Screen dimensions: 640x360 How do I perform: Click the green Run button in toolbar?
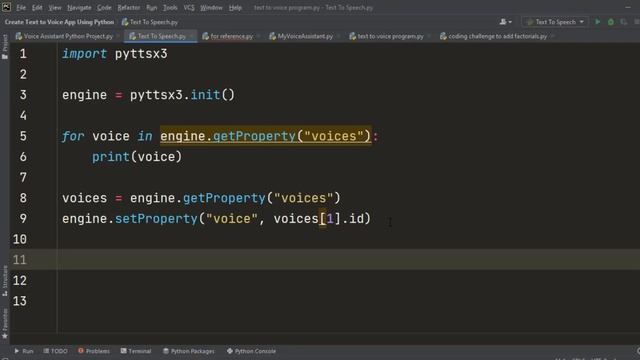click(598, 22)
